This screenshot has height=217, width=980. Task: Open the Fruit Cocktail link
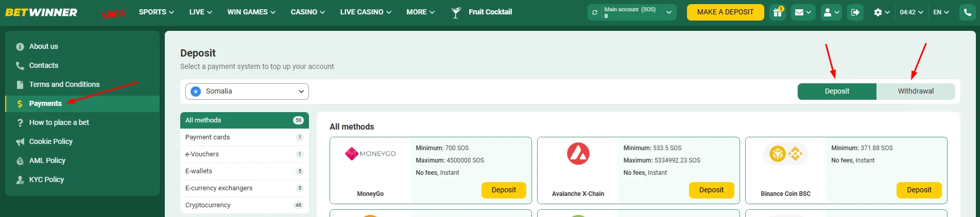point(490,12)
